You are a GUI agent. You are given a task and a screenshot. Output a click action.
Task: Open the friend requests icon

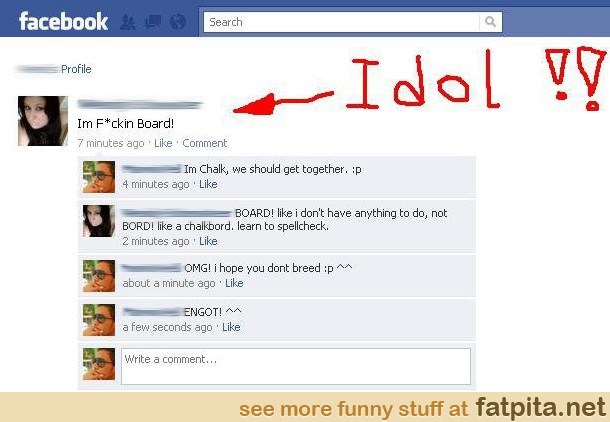128,22
